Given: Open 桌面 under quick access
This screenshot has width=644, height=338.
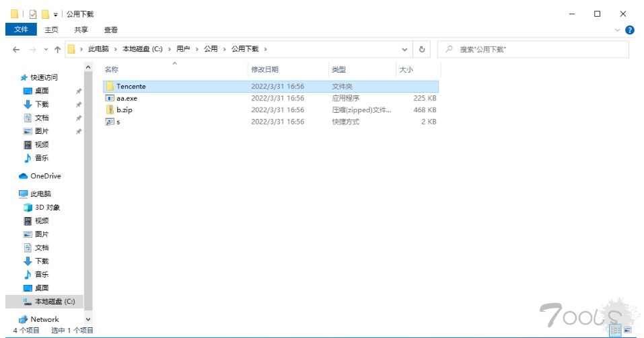Looking at the screenshot, I should tap(42, 91).
